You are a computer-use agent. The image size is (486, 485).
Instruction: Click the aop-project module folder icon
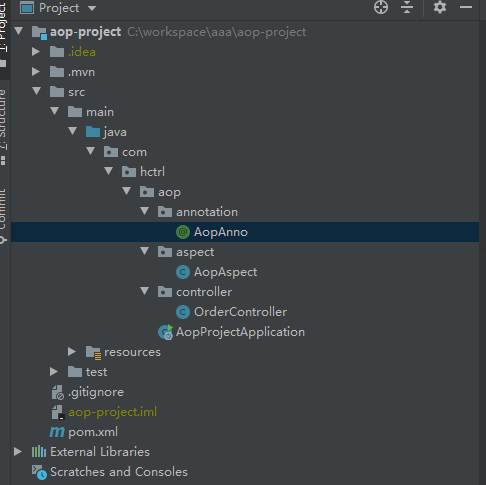point(39,33)
